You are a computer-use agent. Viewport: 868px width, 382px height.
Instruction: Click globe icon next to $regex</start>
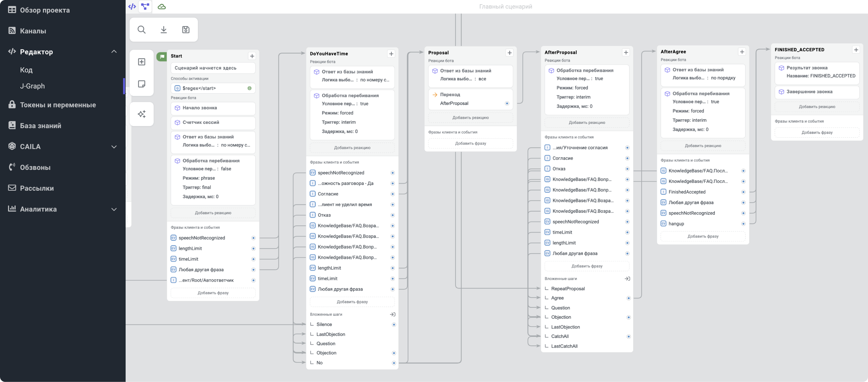tap(249, 88)
